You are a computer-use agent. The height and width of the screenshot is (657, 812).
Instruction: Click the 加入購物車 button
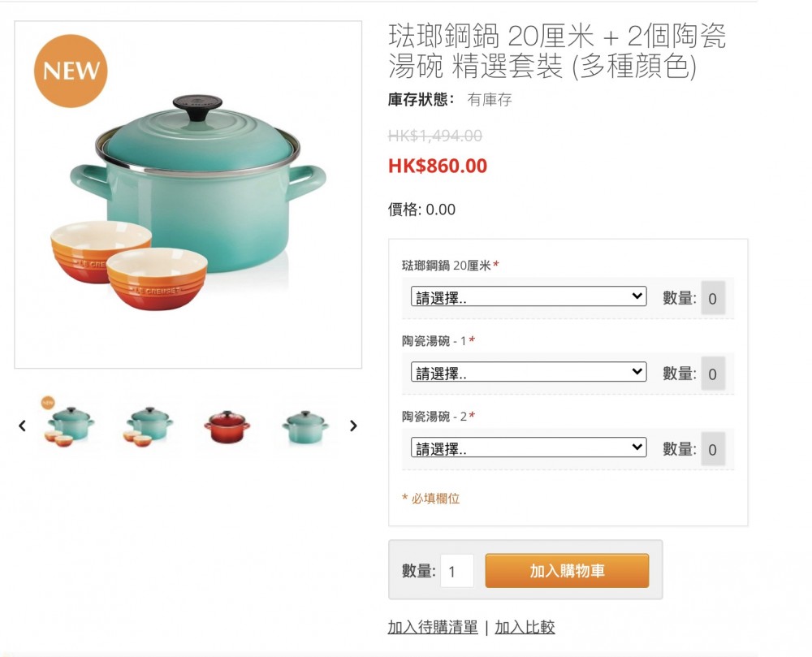click(567, 571)
